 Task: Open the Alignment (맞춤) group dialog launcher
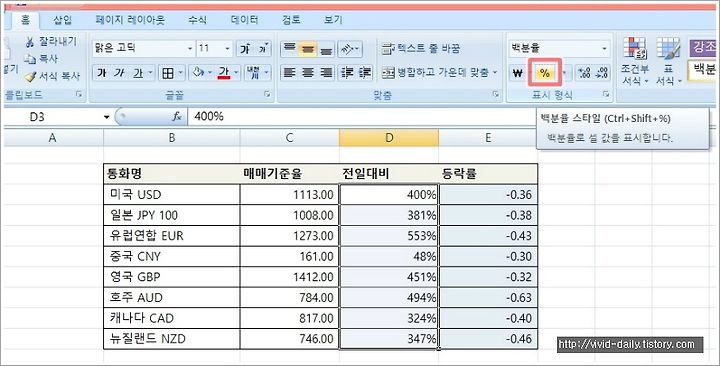click(x=496, y=95)
